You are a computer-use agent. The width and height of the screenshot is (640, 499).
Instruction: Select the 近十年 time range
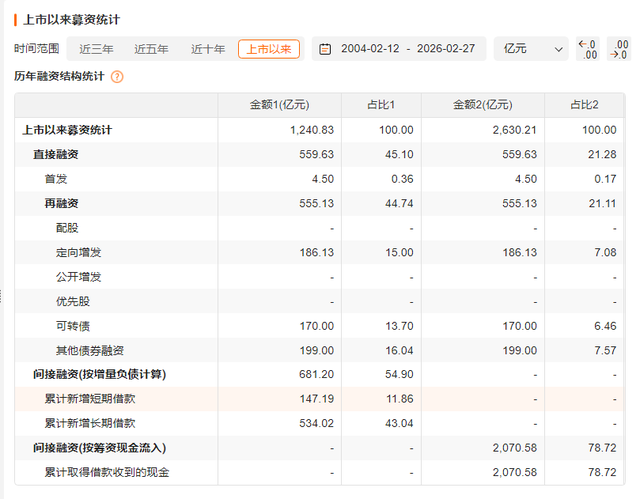coord(208,49)
